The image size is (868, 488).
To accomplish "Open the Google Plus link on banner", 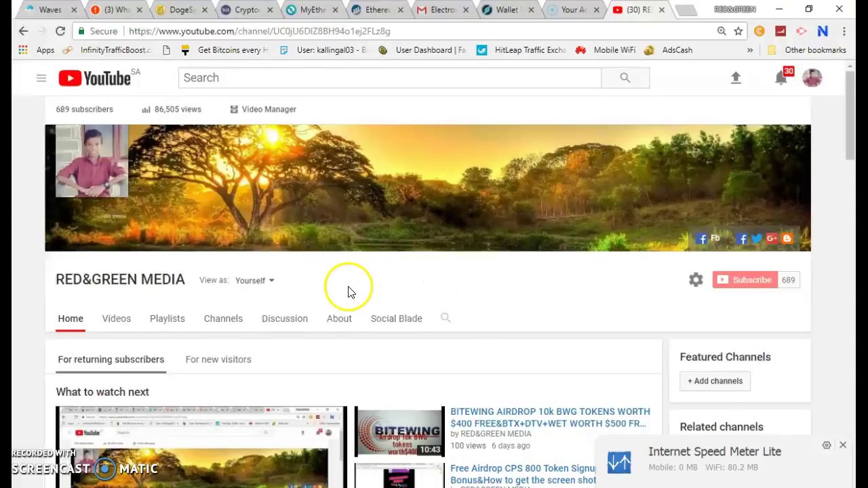I will (772, 239).
